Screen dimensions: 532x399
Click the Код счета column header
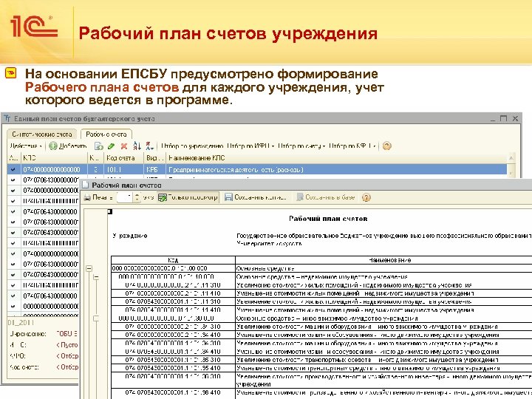124,158
